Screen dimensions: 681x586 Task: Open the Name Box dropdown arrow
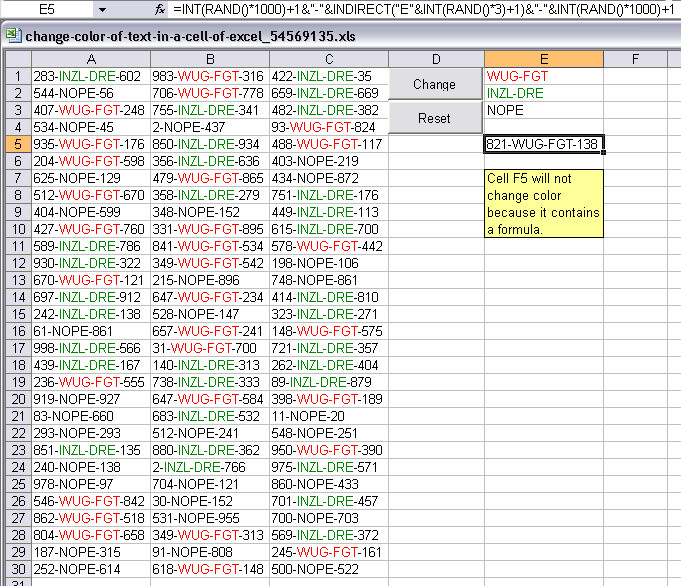coord(102,9)
